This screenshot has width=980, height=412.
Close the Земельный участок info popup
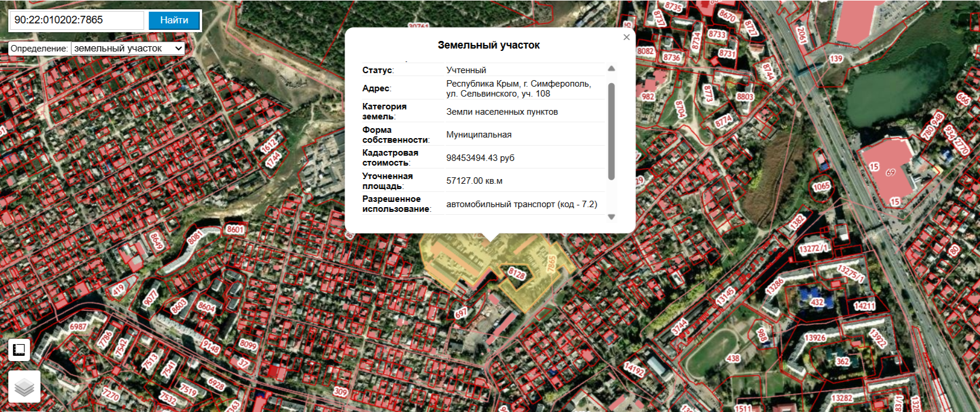(x=626, y=37)
